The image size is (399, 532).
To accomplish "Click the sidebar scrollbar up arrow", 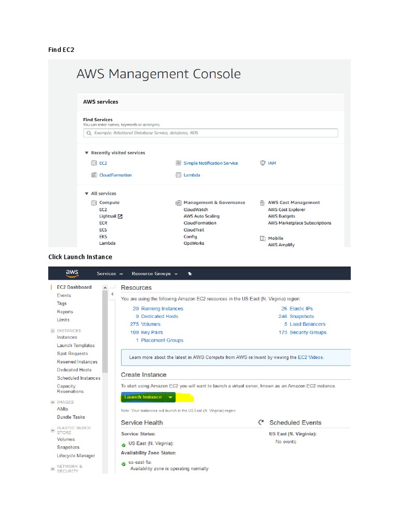I will 105,288.
